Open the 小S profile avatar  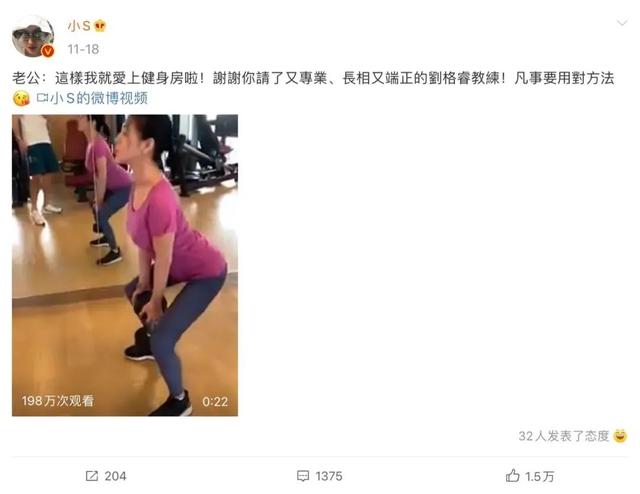click(x=33, y=37)
